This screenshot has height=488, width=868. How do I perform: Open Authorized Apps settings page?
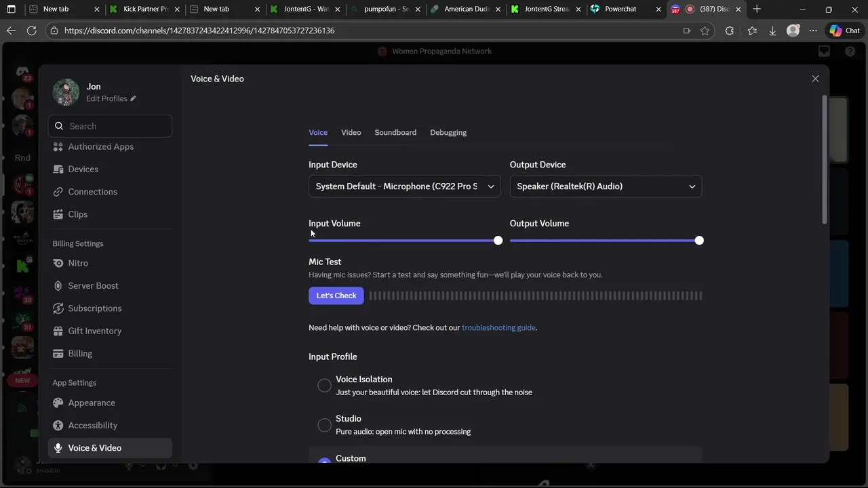coord(110,146)
